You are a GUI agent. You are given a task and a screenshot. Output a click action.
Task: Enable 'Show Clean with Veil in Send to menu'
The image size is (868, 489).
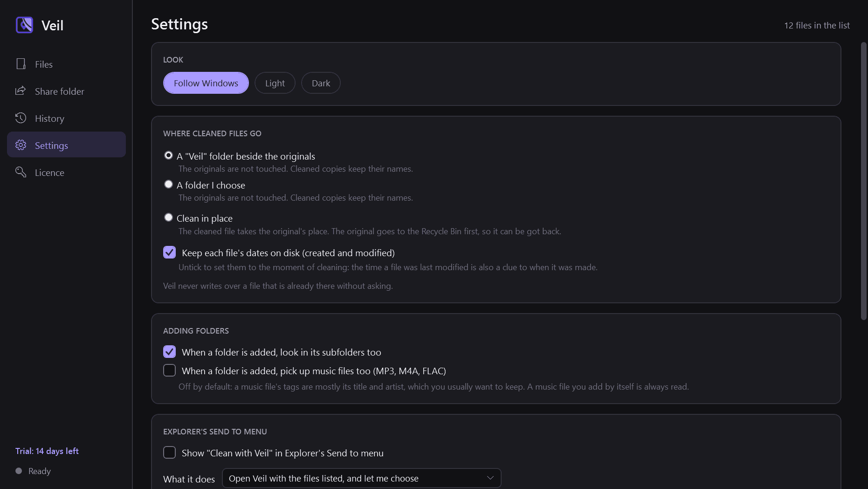[169, 453]
